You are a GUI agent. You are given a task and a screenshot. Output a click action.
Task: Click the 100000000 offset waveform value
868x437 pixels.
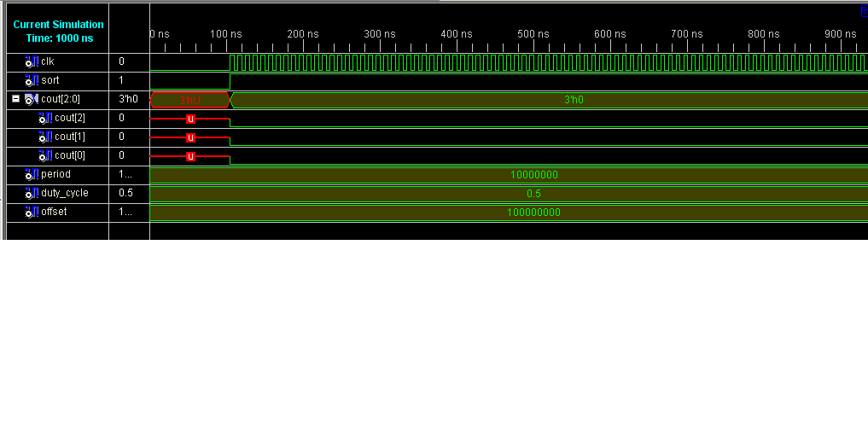533,213
